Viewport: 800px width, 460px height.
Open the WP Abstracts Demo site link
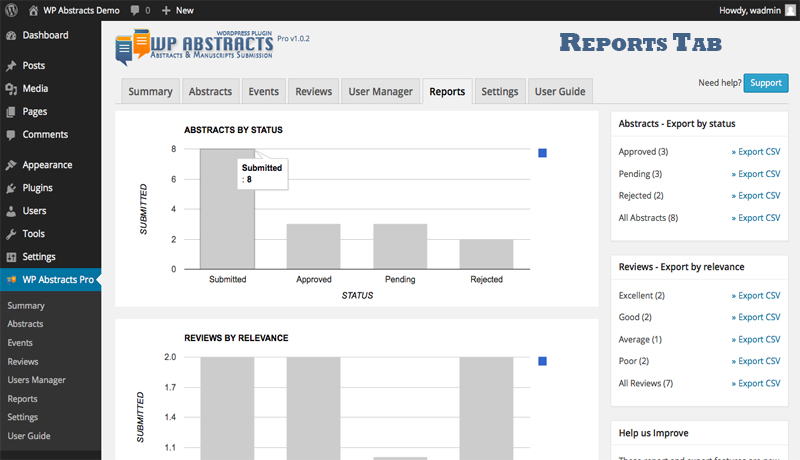click(x=81, y=10)
